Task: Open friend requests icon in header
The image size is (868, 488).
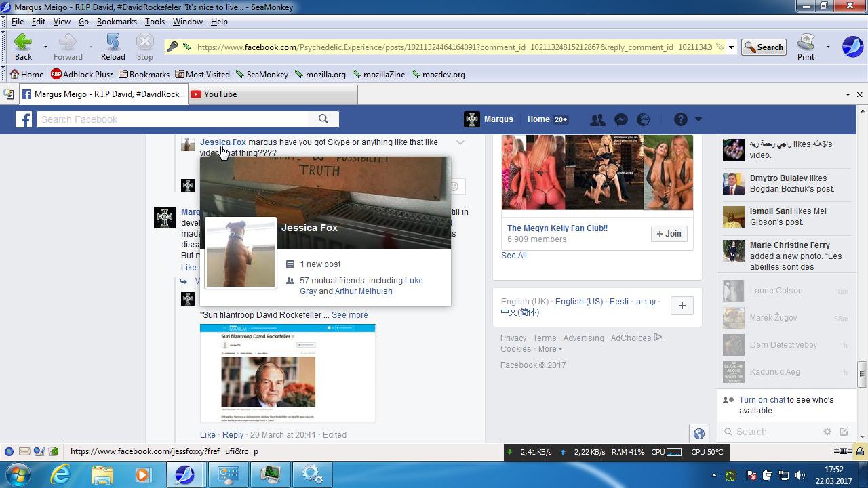Action: (597, 120)
